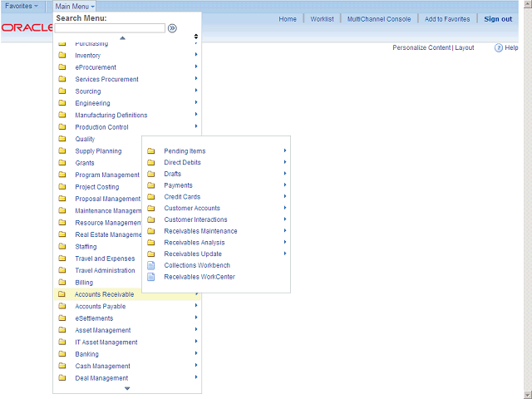Open the Main Menu dropdown

(75, 6)
